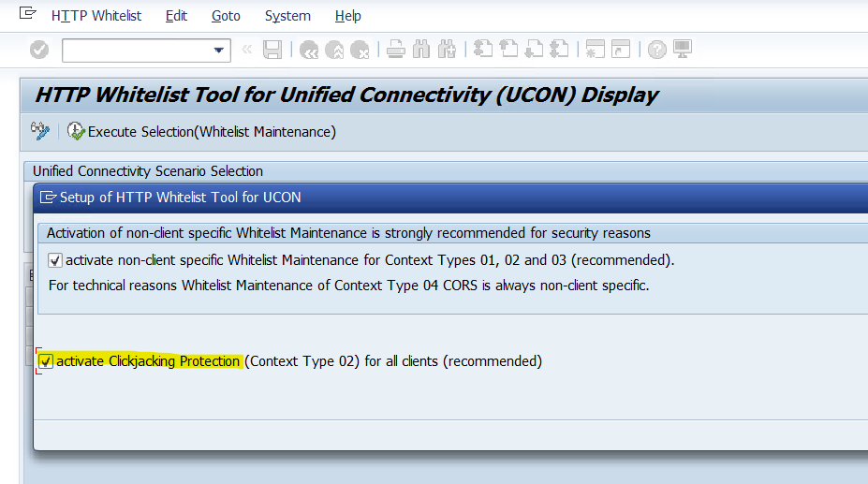Open the System menu
The image size is (868, 484).
[287, 16]
